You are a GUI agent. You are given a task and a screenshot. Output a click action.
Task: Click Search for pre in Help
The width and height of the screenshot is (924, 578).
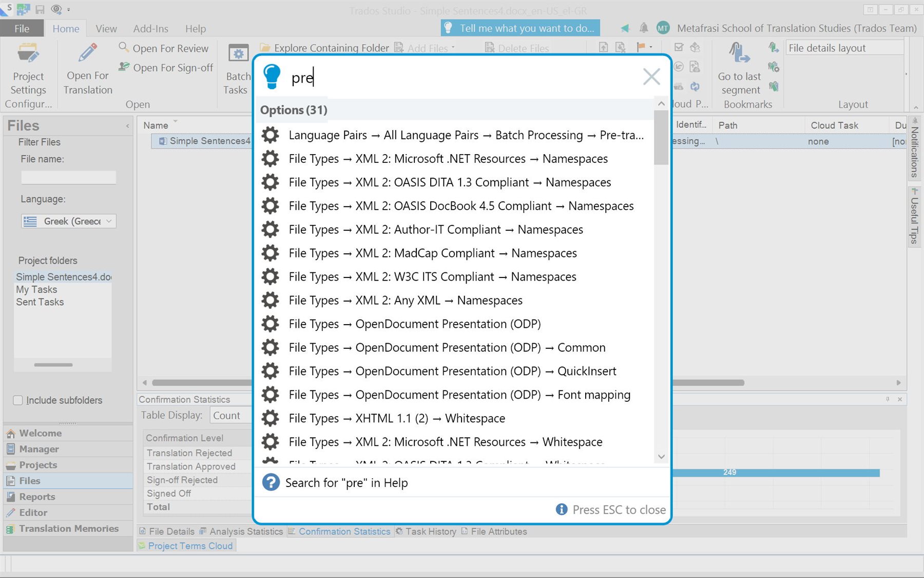tap(346, 482)
